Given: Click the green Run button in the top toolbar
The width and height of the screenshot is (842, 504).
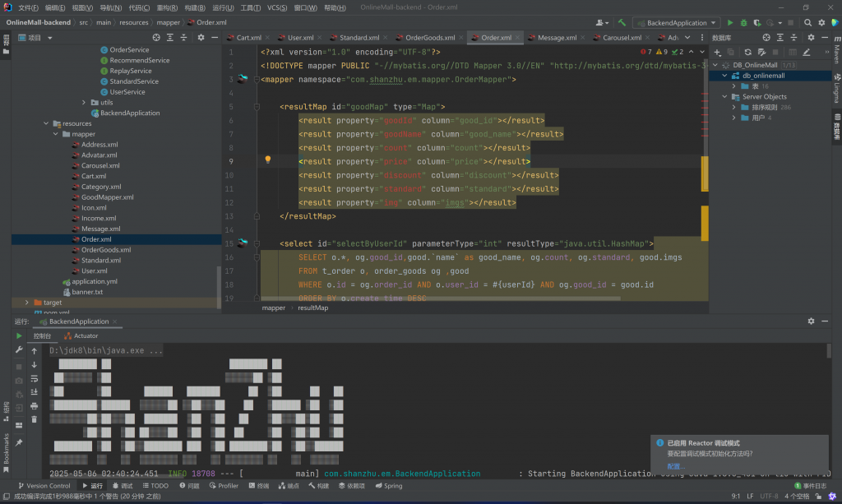Looking at the screenshot, I should pos(729,23).
